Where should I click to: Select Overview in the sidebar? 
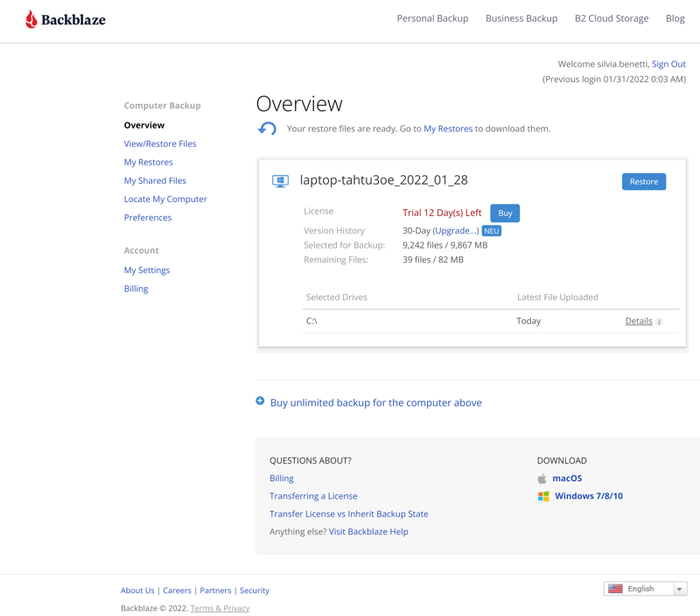click(x=144, y=125)
